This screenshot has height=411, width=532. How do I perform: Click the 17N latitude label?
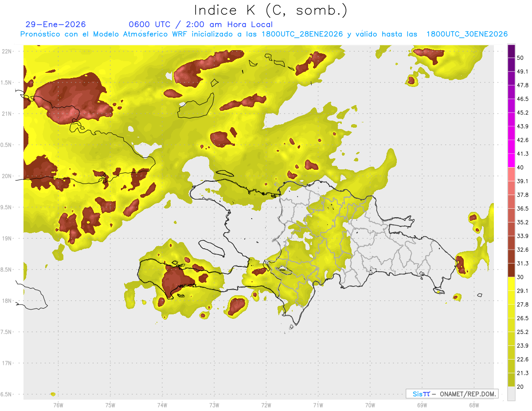[7, 363]
